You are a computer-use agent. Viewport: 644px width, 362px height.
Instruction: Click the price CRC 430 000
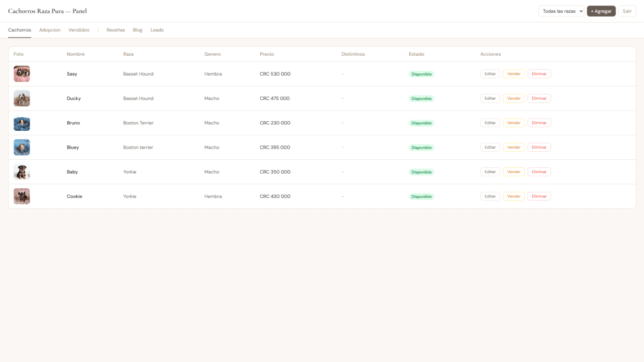pyautogui.click(x=275, y=196)
